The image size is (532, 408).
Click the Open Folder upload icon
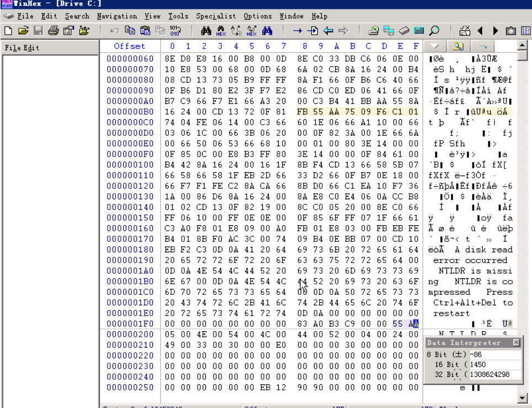point(84,31)
